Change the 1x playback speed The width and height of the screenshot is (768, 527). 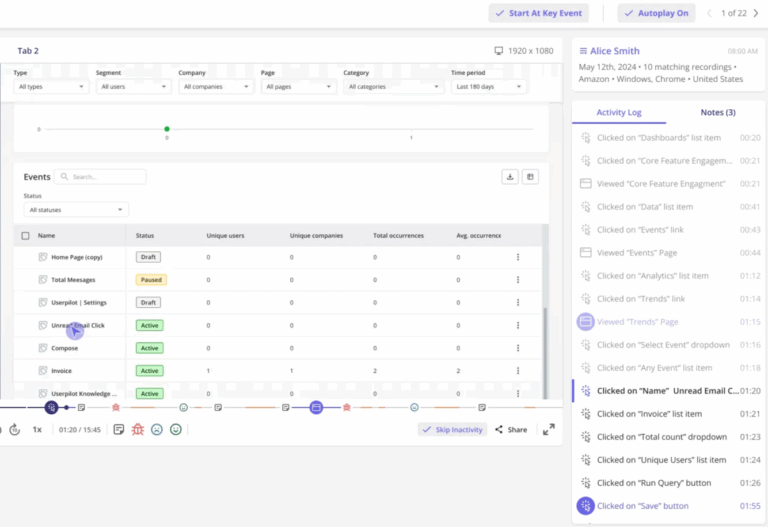click(37, 430)
